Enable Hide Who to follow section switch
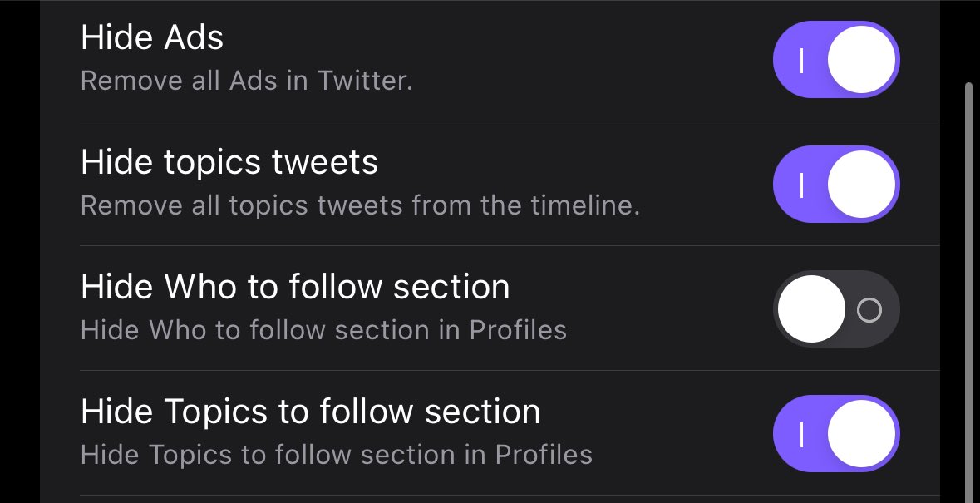The width and height of the screenshot is (980, 503). tap(836, 309)
